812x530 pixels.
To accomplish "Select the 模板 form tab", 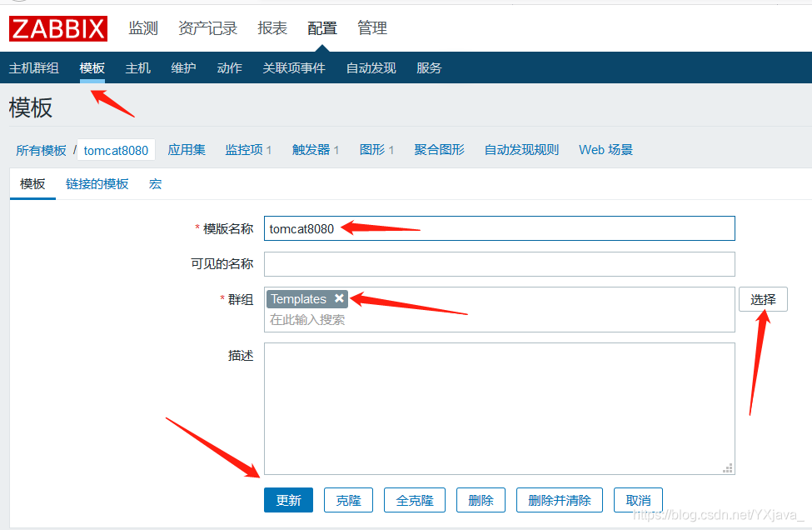I will pyautogui.click(x=32, y=184).
